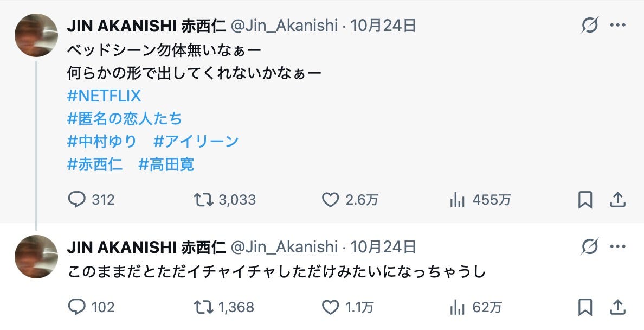View analytics showing 455万 views
The image size is (644, 330).
458,200
